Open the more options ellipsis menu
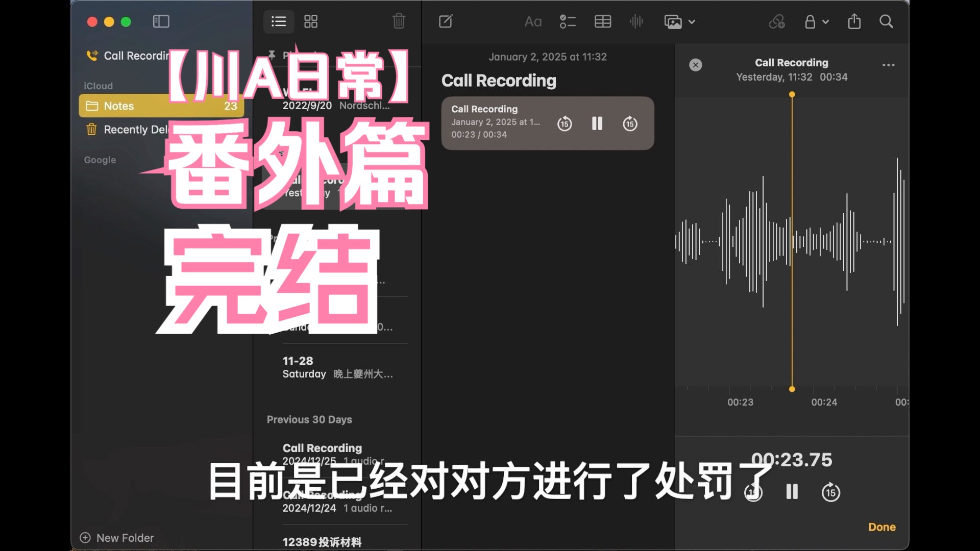Viewport: 980px width, 551px height. point(889,65)
